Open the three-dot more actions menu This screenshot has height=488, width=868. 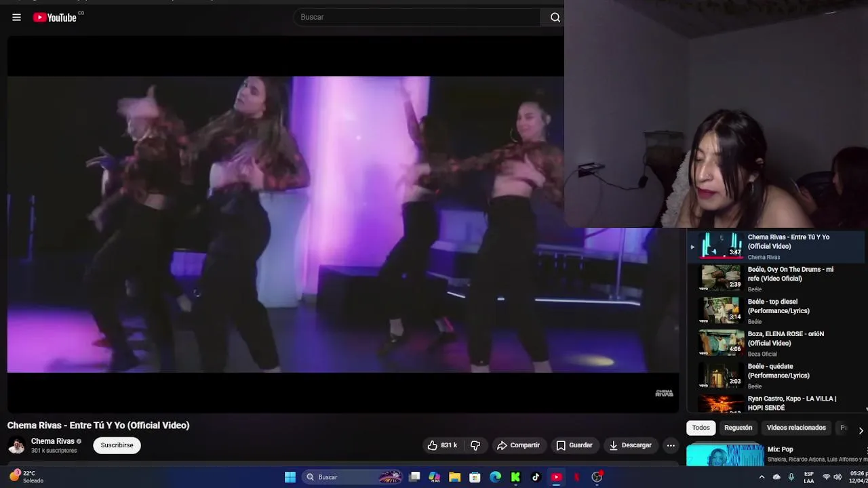coord(671,445)
